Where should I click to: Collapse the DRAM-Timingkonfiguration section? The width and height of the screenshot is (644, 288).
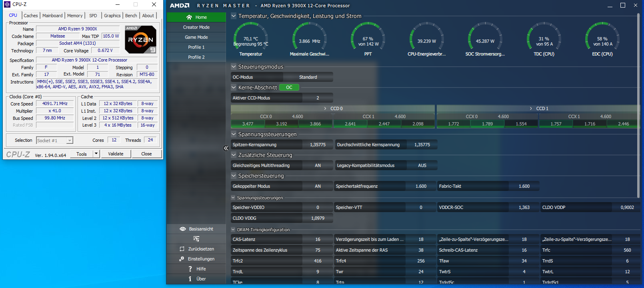point(233,230)
